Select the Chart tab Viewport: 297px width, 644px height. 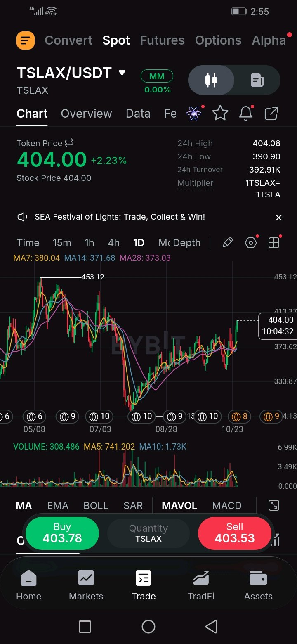[32, 114]
